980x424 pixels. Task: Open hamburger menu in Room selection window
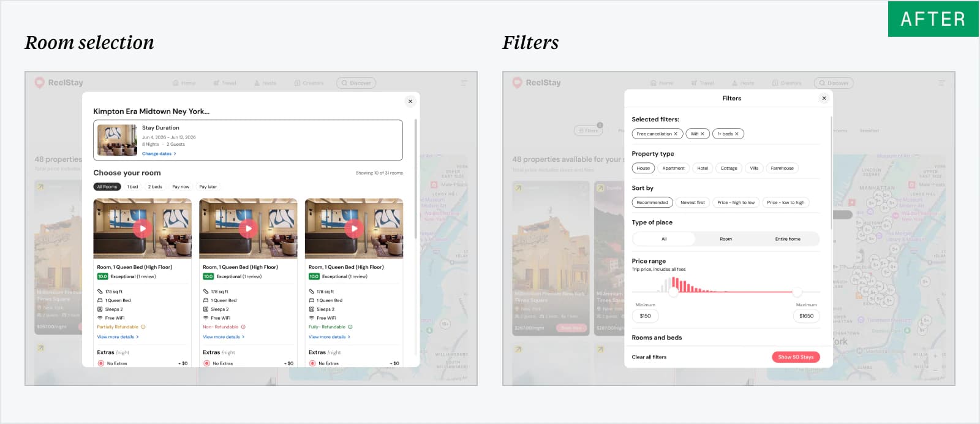[x=464, y=83]
